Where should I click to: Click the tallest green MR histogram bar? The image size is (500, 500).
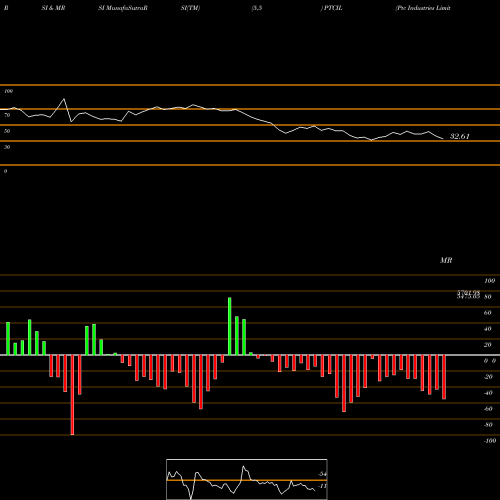tap(230, 326)
